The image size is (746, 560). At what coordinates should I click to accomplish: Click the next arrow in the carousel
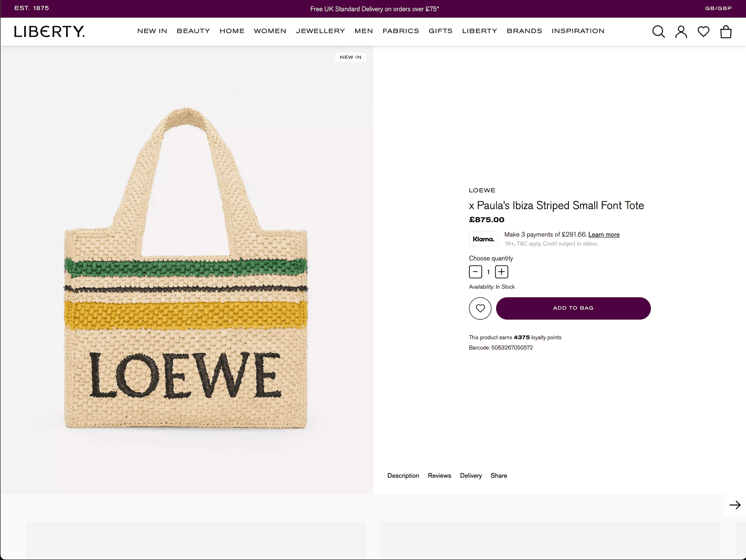[x=735, y=505]
